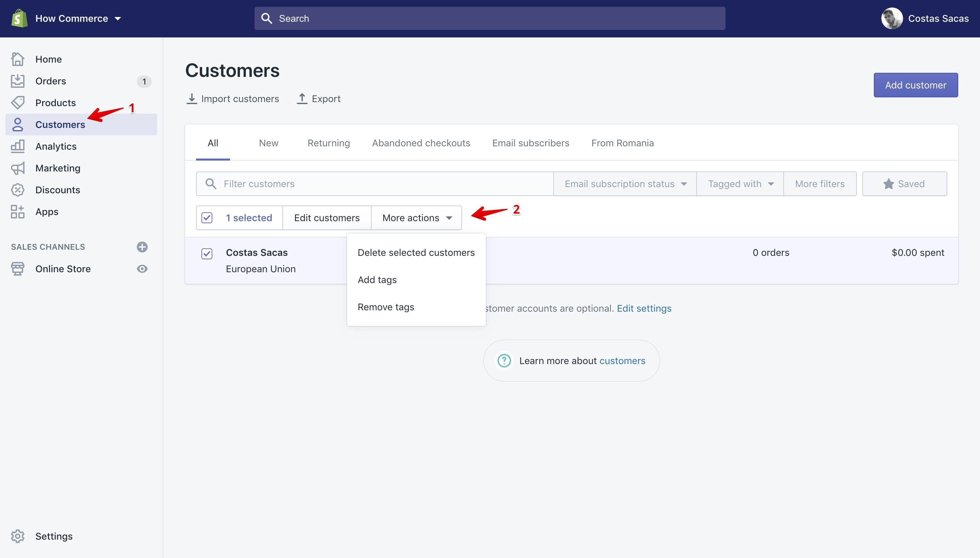Switch to the New tab
This screenshot has height=558, width=980.
[x=269, y=143]
